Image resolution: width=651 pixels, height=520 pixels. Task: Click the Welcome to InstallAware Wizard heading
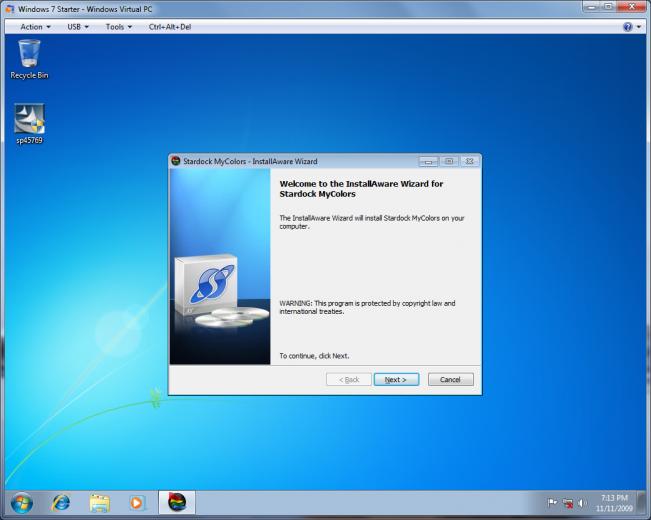(361, 189)
